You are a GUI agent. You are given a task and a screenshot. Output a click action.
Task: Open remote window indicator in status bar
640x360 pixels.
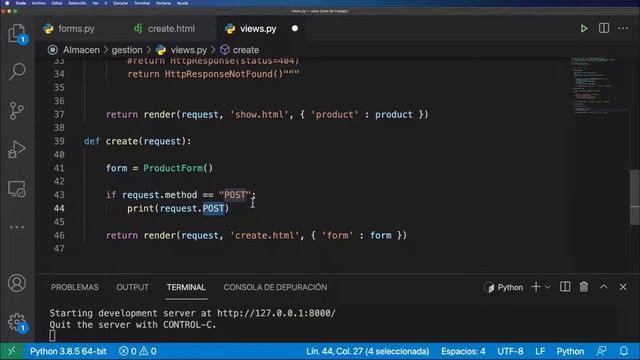coord(12,351)
